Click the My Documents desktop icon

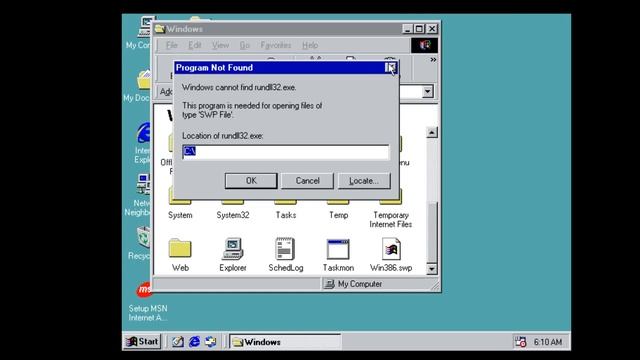point(143,80)
